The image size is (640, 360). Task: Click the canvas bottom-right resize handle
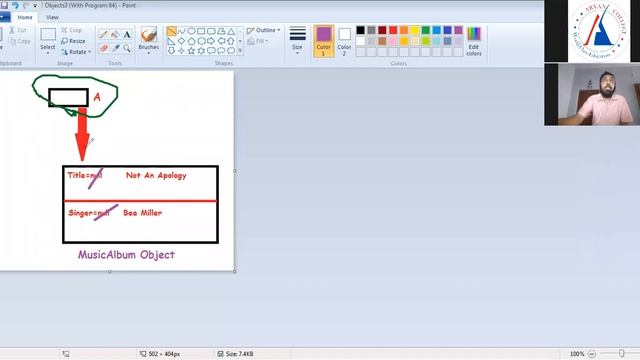pyautogui.click(x=235, y=271)
